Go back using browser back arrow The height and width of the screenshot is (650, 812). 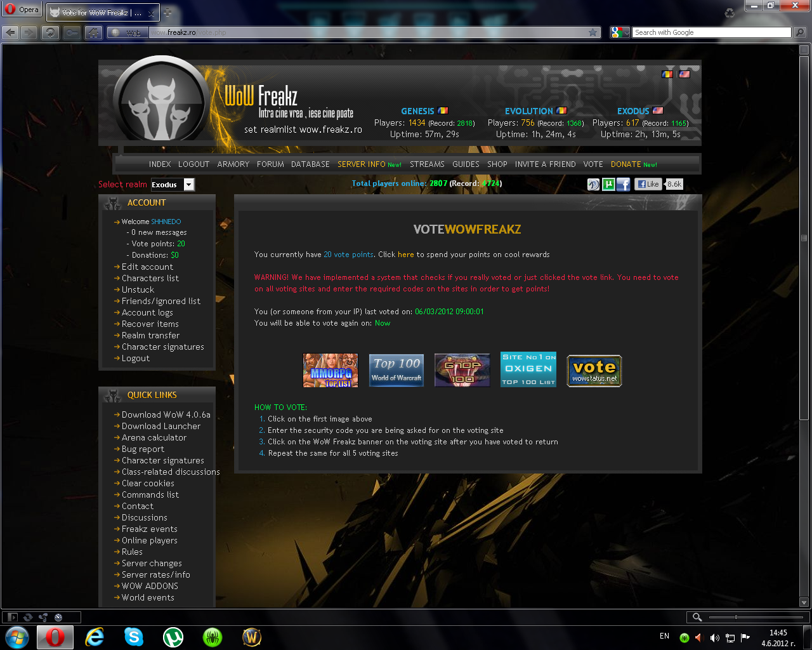click(x=10, y=32)
